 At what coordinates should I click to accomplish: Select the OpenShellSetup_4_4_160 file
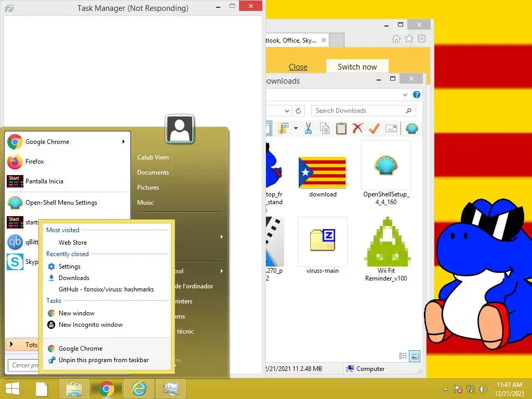(x=386, y=173)
